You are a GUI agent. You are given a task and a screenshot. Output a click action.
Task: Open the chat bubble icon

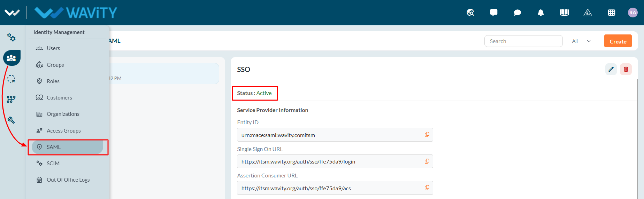tap(517, 13)
